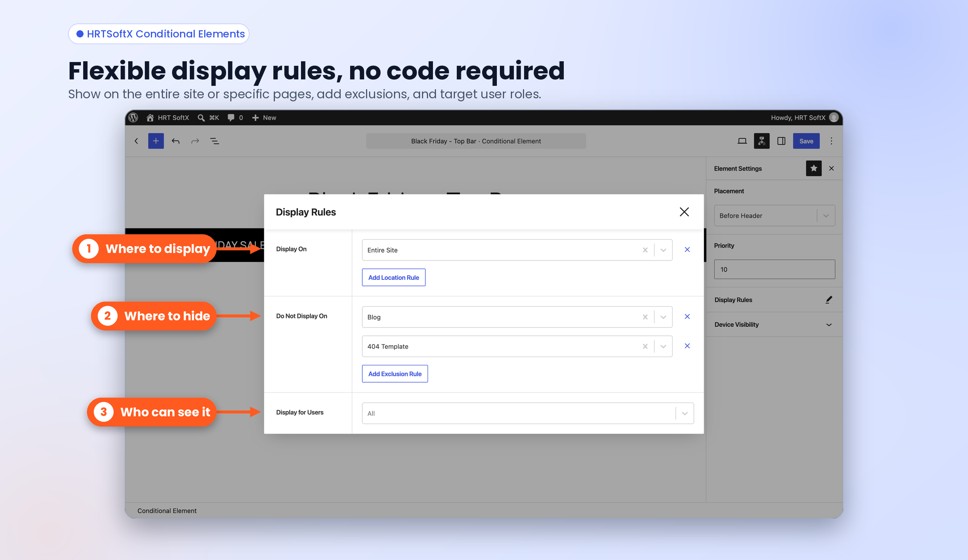Clear the Blog exclusion value
This screenshot has height=560, width=968.
coord(645,317)
